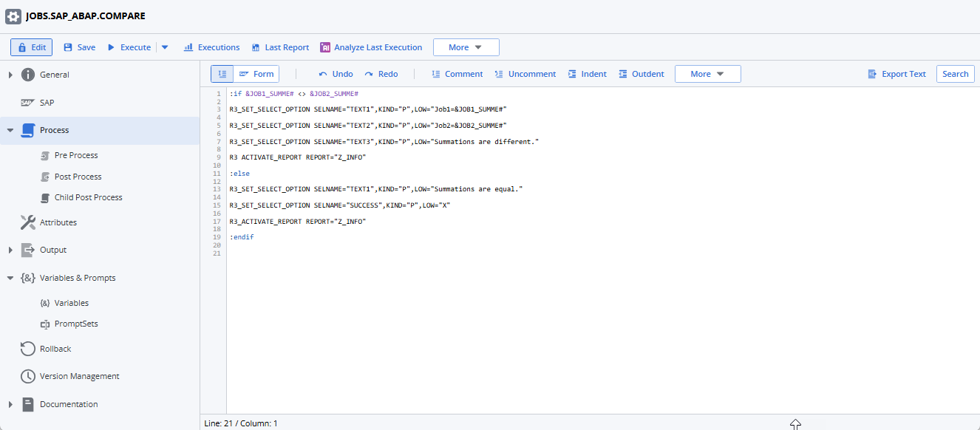Image resolution: width=980 pixels, height=430 pixels.
Task: Execute the current job
Action: 131,47
